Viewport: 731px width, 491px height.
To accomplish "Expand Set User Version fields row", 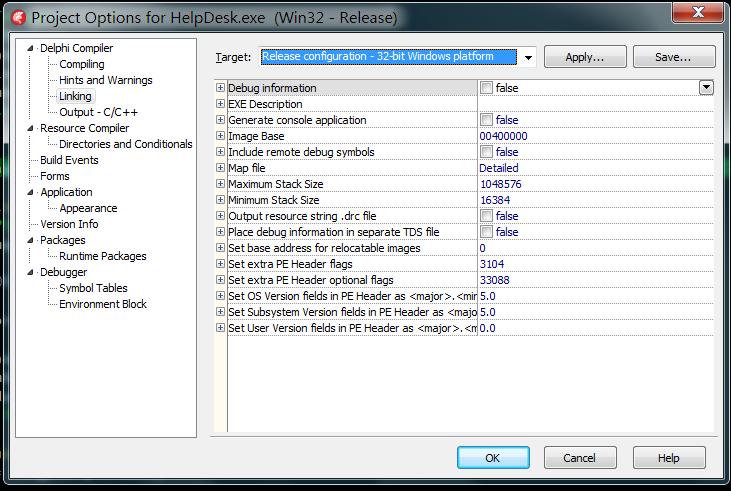I will (x=221, y=328).
